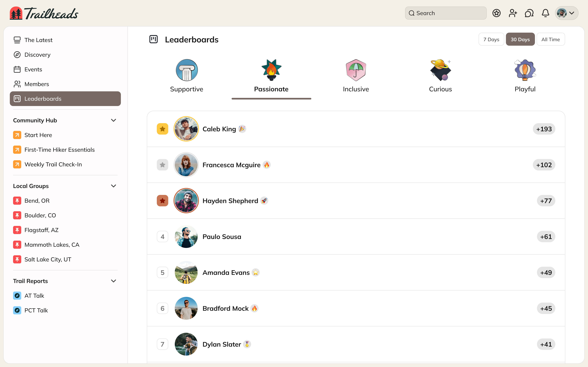This screenshot has height=367, width=588.
Task: Click the chat messages icon in the header
Action: [x=529, y=13]
